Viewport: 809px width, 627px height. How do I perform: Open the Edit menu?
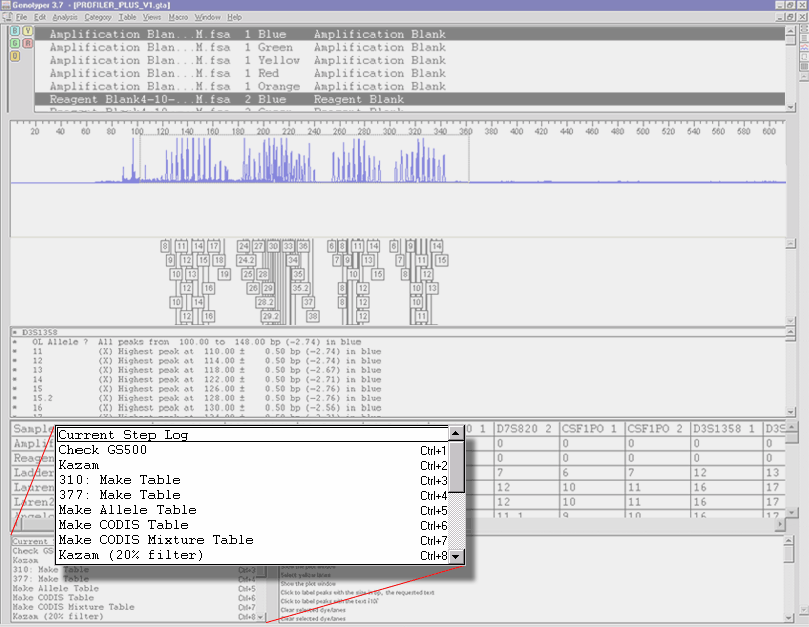coord(40,17)
